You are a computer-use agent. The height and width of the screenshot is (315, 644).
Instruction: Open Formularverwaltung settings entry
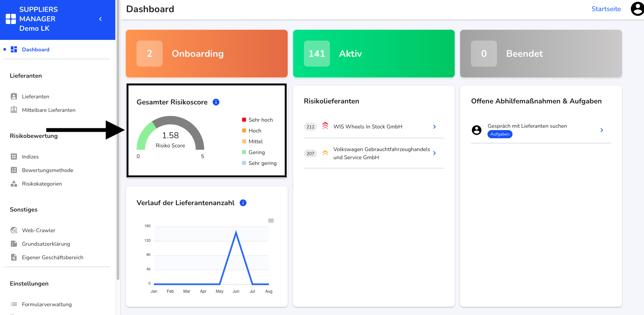tap(47, 304)
